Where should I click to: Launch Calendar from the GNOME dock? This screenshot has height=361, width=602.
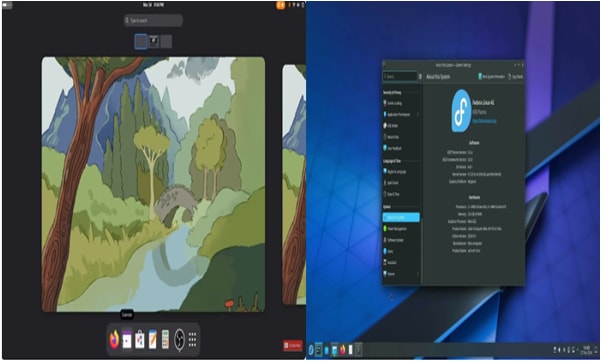click(127, 339)
